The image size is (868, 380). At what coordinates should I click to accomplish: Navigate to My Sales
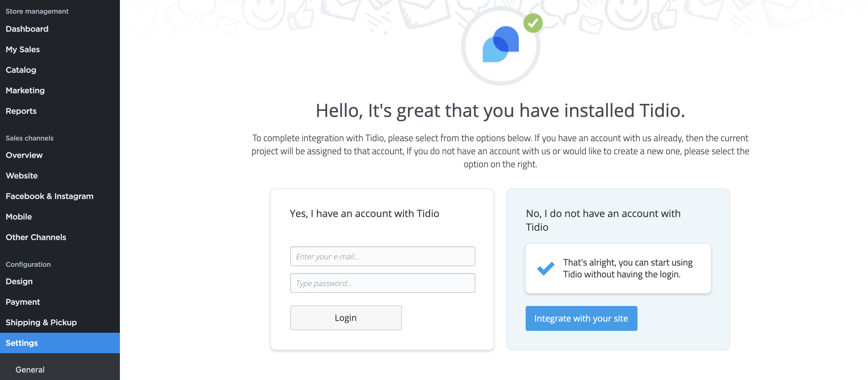click(x=23, y=49)
